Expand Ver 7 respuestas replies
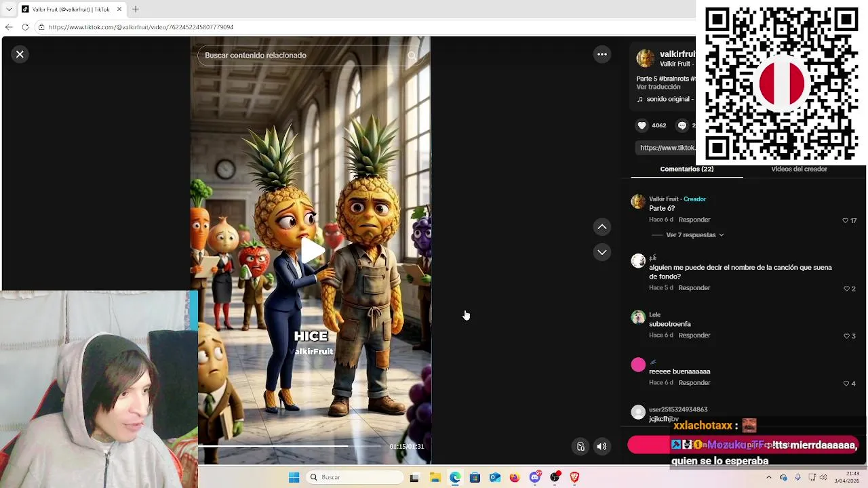 click(x=694, y=235)
